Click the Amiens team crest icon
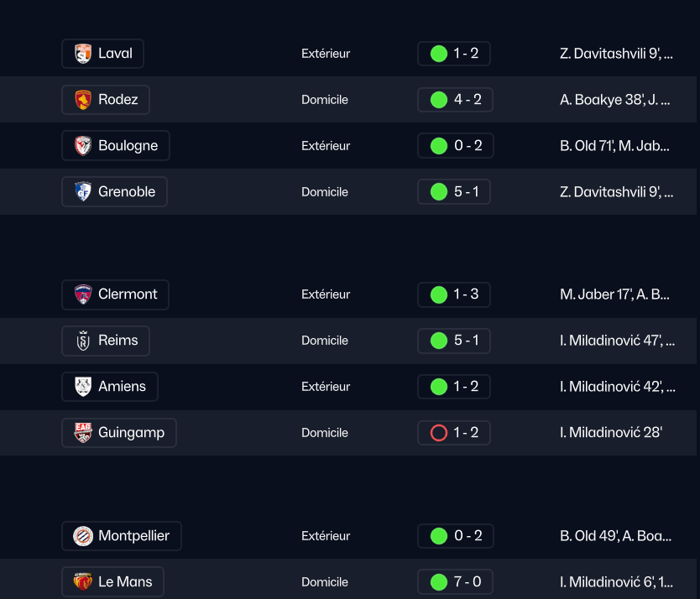Image resolution: width=700 pixels, height=599 pixels. click(x=82, y=387)
